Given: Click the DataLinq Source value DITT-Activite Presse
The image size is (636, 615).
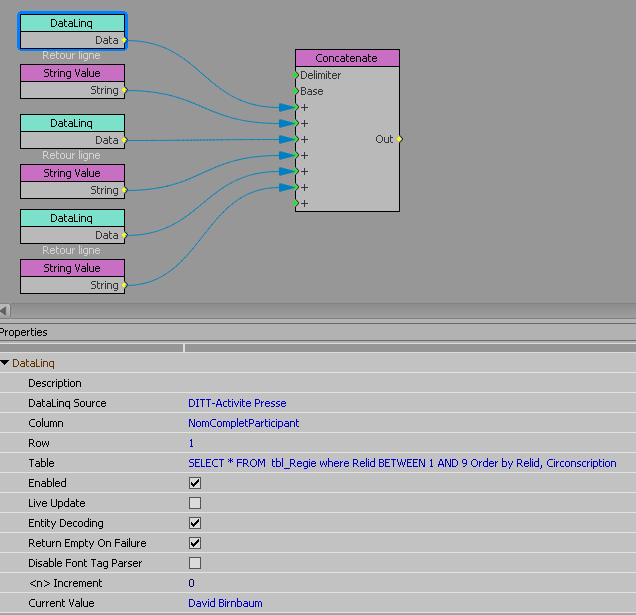Looking at the screenshot, I should [237, 403].
